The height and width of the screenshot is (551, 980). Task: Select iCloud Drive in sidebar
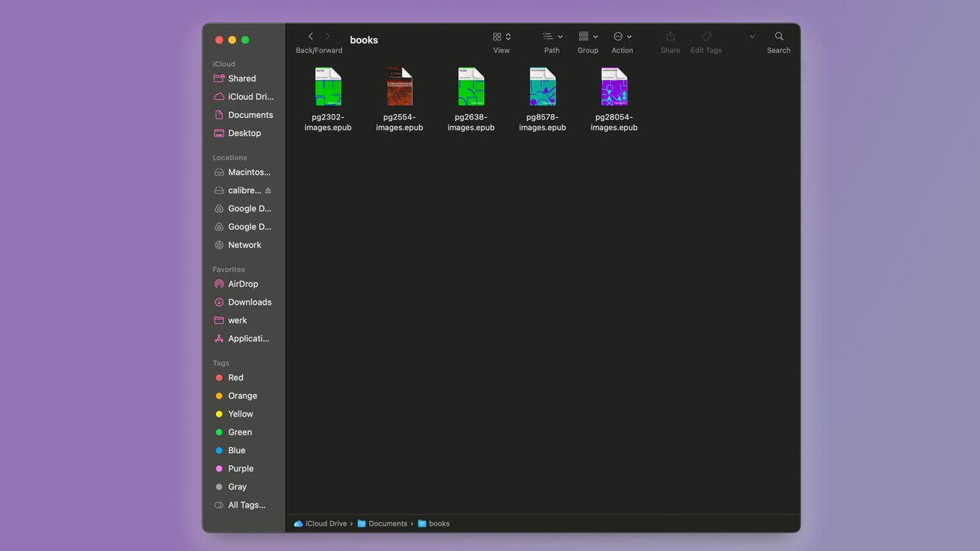(250, 97)
